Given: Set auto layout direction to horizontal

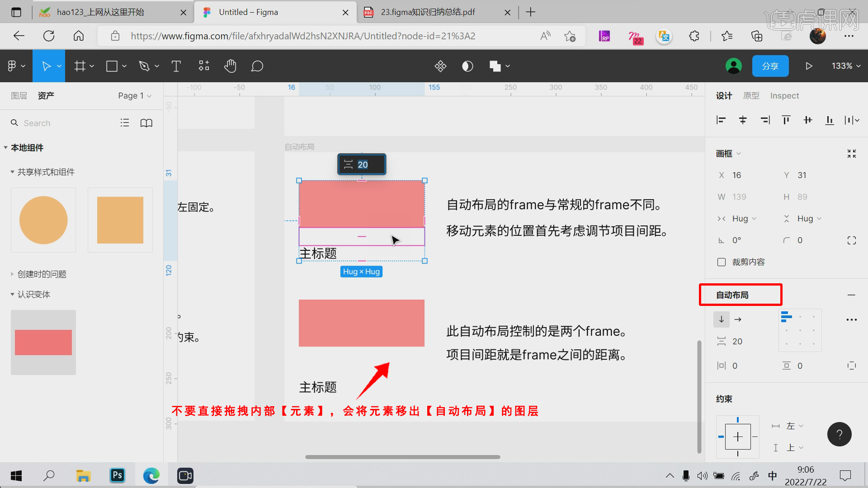Looking at the screenshot, I should click(x=737, y=319).
